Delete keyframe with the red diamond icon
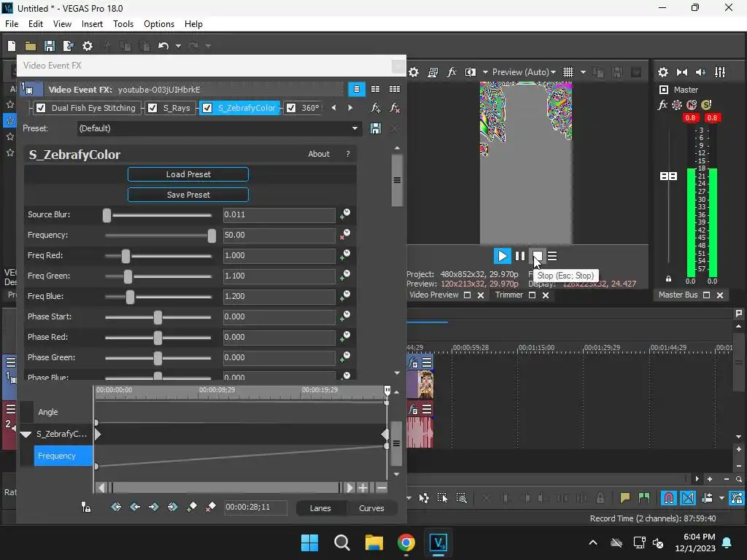The image size is (747, 560). (x=211, y=507)
